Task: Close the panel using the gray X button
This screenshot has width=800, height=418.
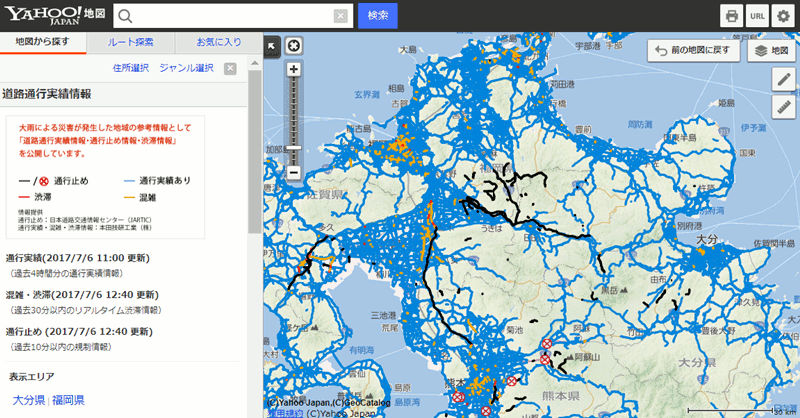Action: pos(230,68)
